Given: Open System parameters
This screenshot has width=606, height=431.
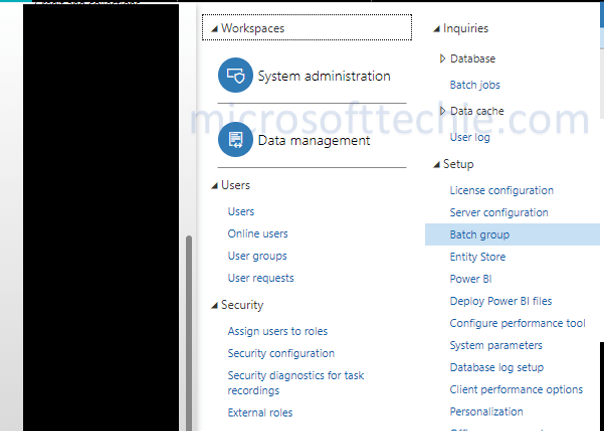Looking at the screenshot, I should [497, 345].
